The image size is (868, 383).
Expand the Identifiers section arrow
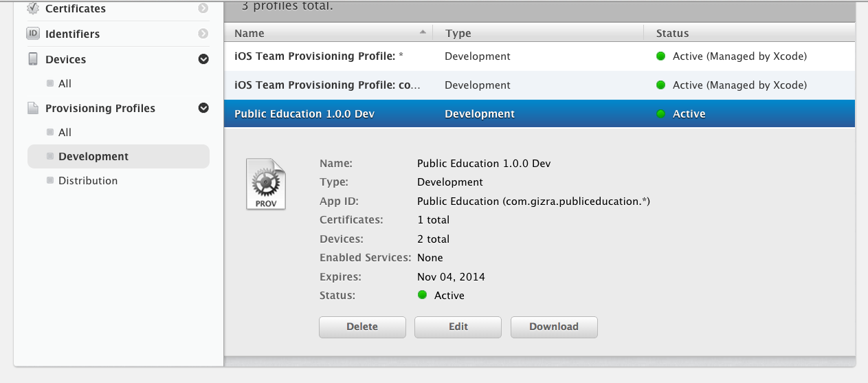203,34
